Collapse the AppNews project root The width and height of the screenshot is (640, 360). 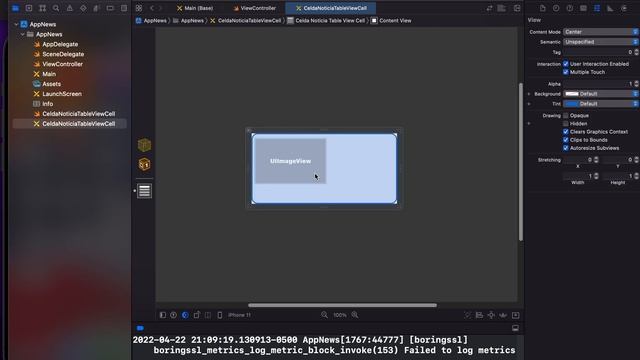coord(16,24)
